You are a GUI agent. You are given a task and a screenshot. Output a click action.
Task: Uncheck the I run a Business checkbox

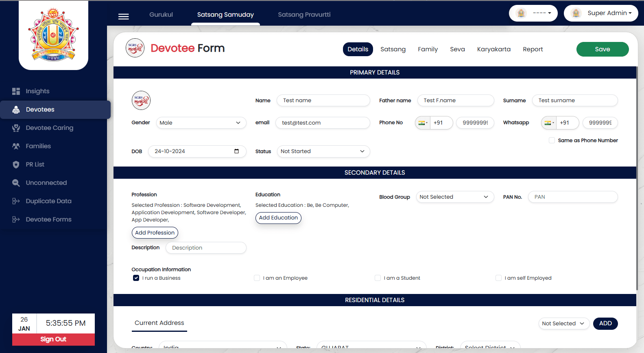tap(136, 278)
